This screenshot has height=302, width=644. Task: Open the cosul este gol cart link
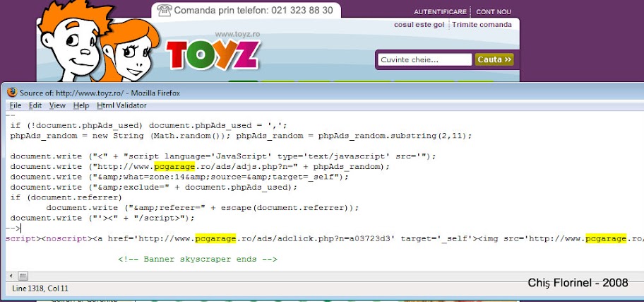419,25
